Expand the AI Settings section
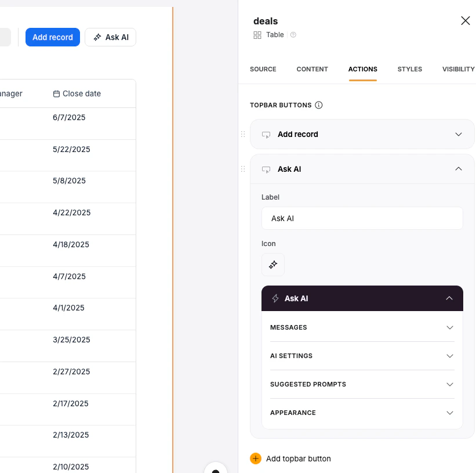 tap(362, 356)
